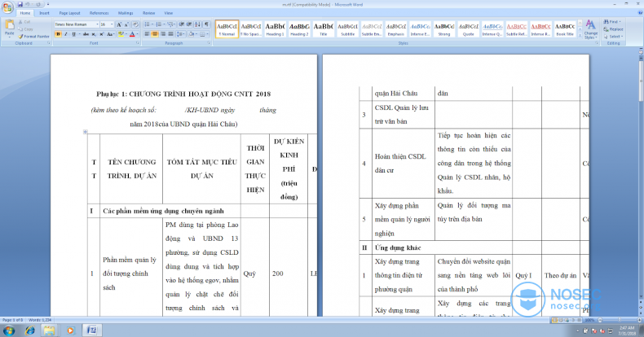Sort the selected paragraphs

pos(198,24)
